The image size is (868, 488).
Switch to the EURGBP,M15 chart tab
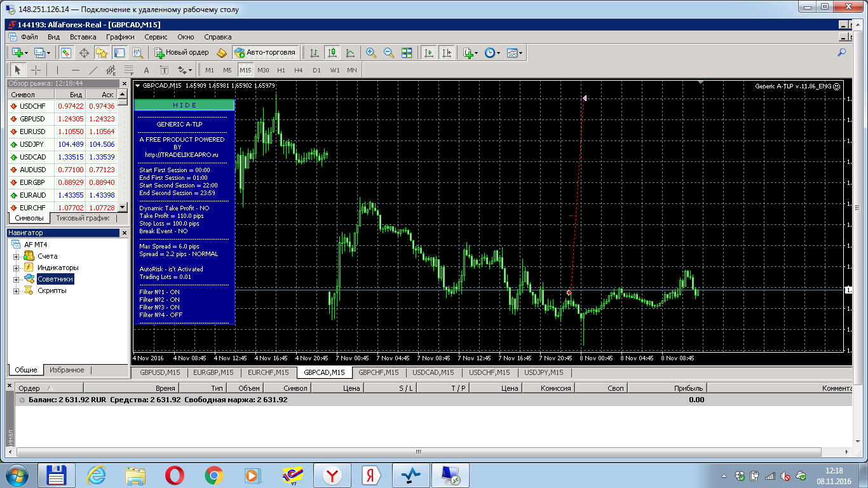pos(213,372)
